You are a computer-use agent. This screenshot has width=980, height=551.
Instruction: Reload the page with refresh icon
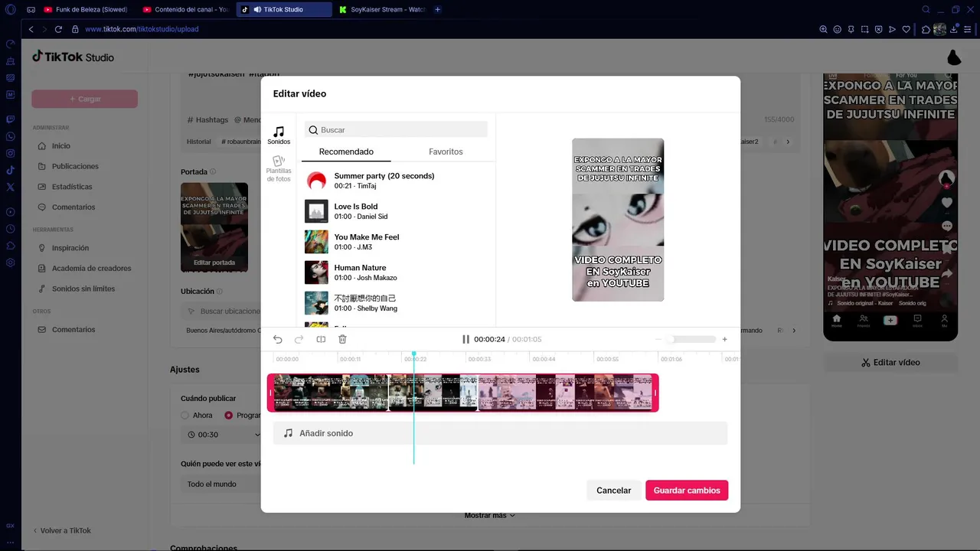coord(58,29)
